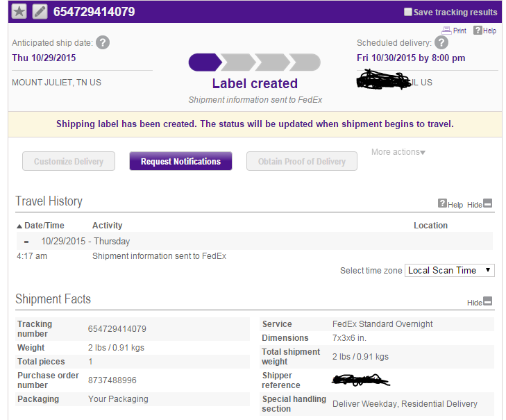This screenshot has width=506, height=420.
Task: Hide the Shipment Facts section
Action: [x=480, y=302]
